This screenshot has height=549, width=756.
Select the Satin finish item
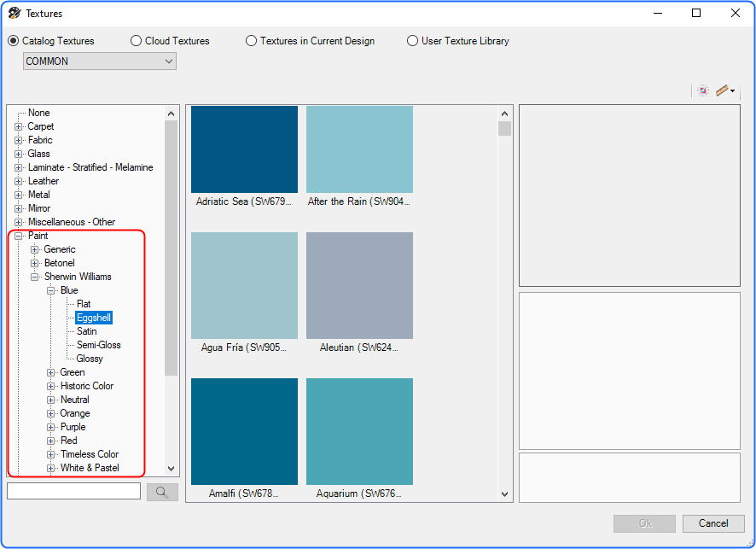pyautogui.click(x=87, y=331)
